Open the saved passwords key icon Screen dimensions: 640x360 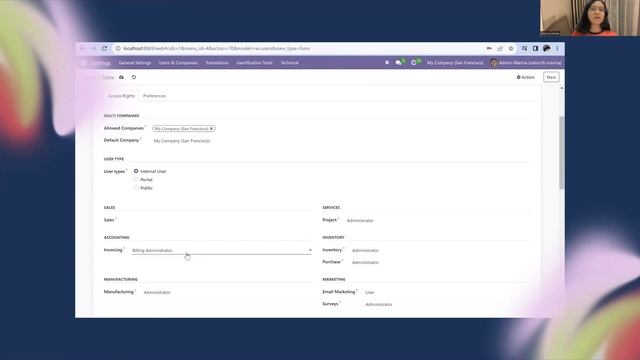(489, 48)
